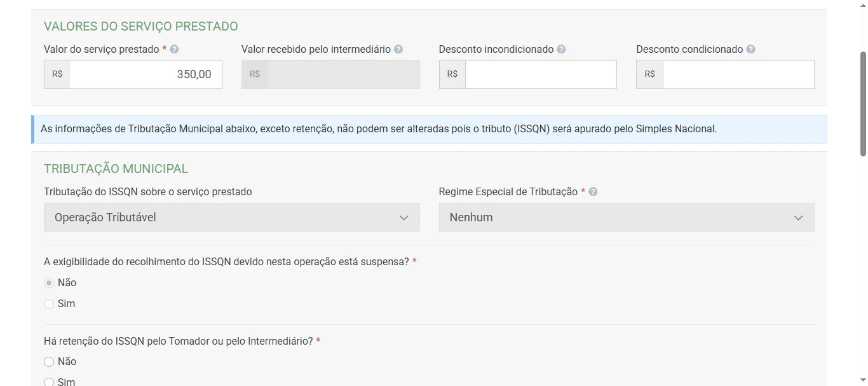The height and width of the screenshot is (386, 868).
Task: Select Sim for retenção do ISSQN
Action: (49, 381)
